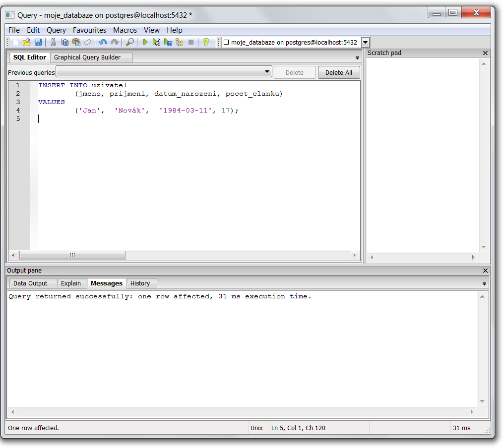Open the Favourites menu
Image resolution: width=504 pixels, height=448 pixels.
coord(89,30)
